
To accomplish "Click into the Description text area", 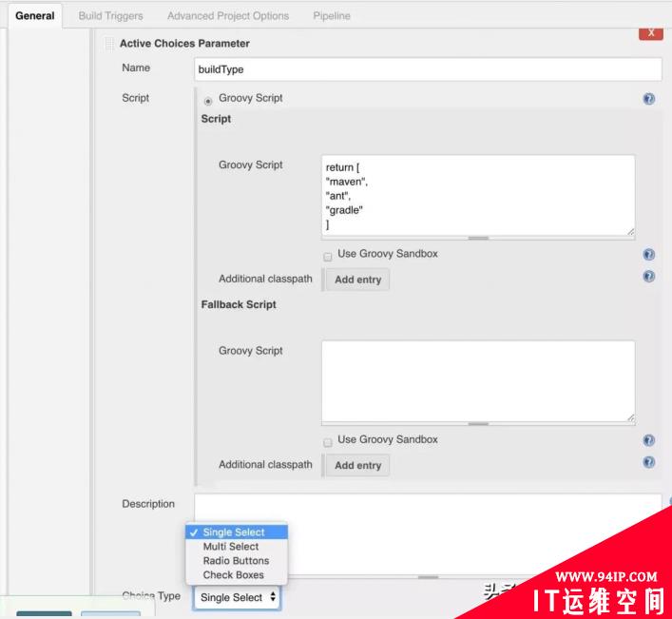I will pyautogui.click(x=428, y=534).
